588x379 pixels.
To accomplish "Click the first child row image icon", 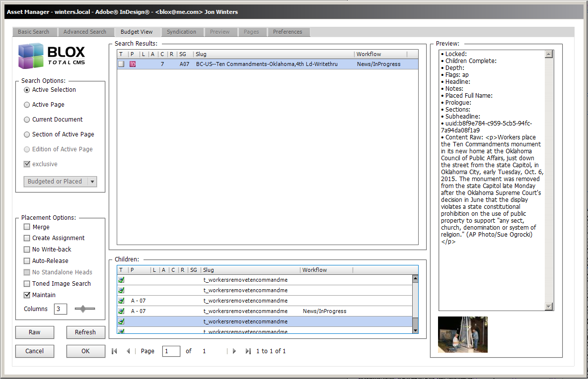I will (x=121, y=280).
